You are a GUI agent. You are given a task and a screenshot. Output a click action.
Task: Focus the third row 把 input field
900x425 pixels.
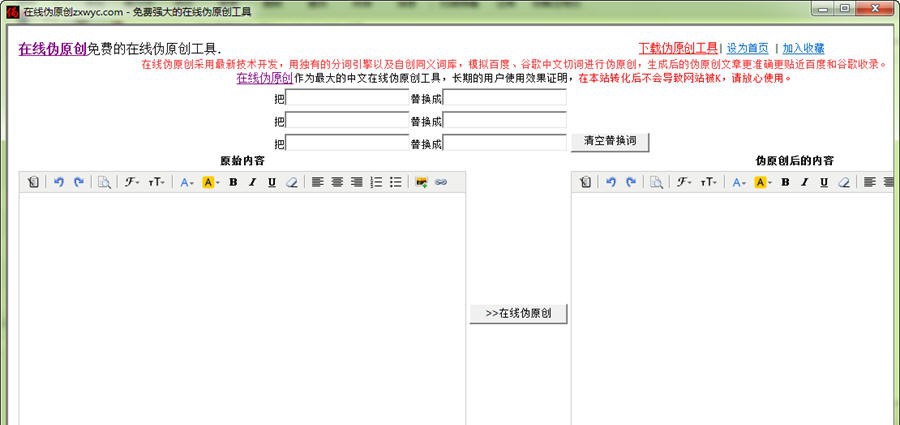tap(347, 142)
